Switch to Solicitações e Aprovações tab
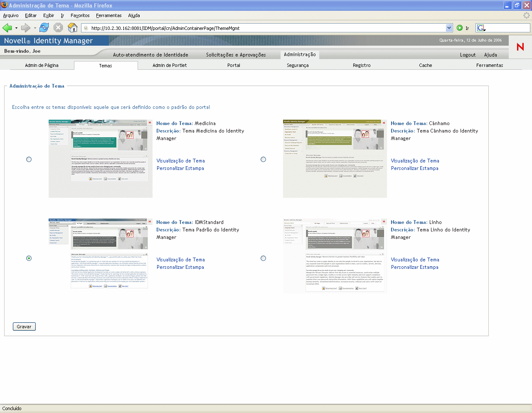Screen dimensions: 532x413 [x=236, y=55]
